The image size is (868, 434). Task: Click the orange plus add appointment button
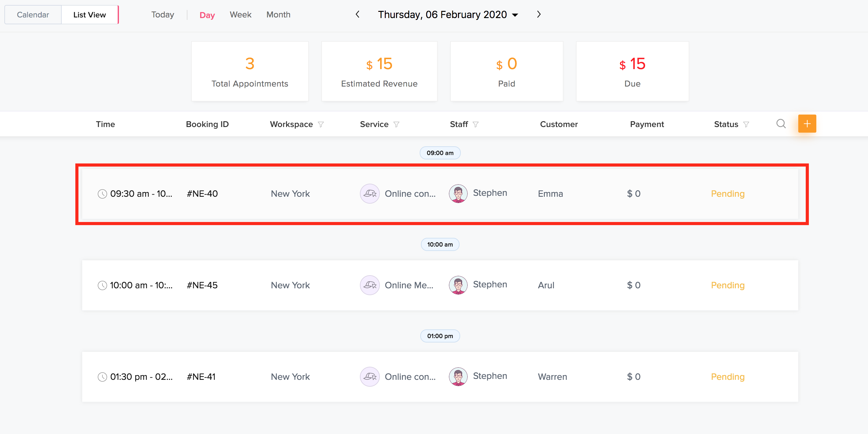[x=807, y=124]
